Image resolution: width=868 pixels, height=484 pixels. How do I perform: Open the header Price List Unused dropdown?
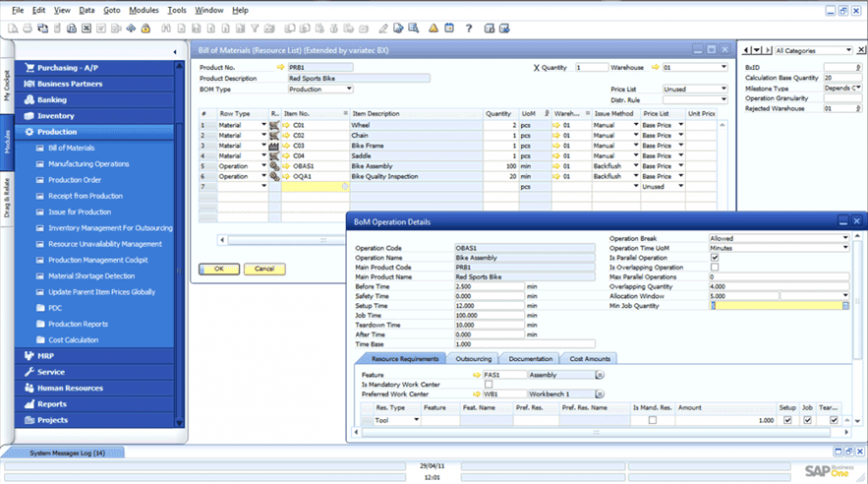point(723,89)
